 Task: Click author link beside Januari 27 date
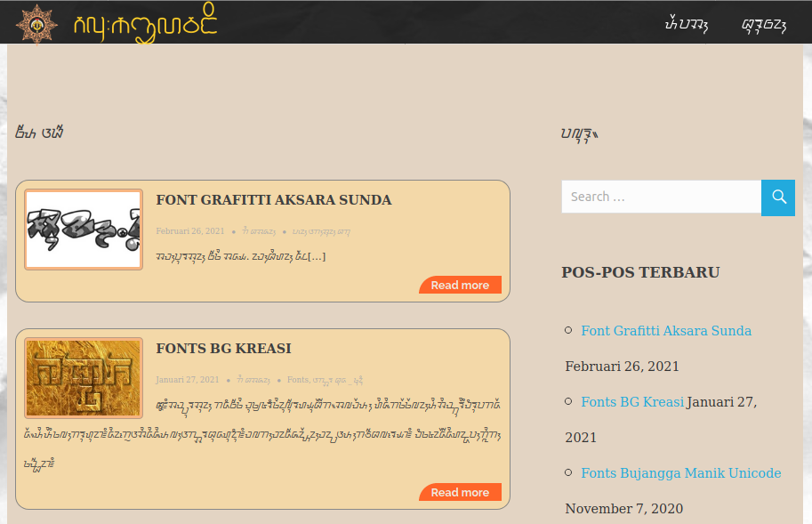point(253,380)
